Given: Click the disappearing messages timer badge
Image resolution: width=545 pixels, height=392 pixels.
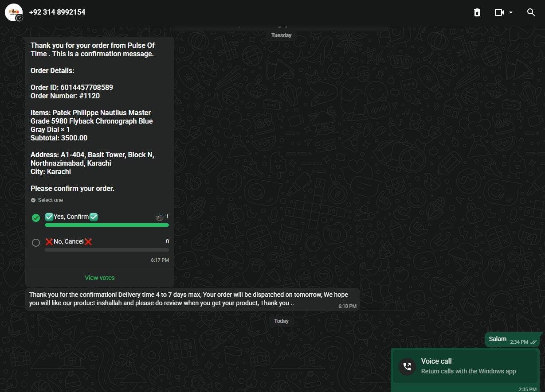Looking at the screenshot, I should pyautogui.click(x=20, y=18).
